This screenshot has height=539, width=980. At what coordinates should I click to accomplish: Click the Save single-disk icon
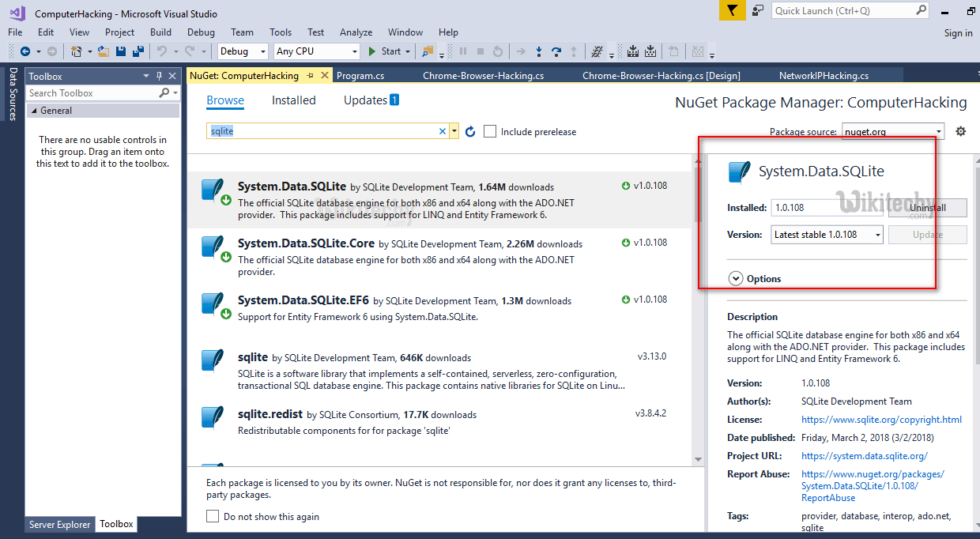[x=121, y=51]
